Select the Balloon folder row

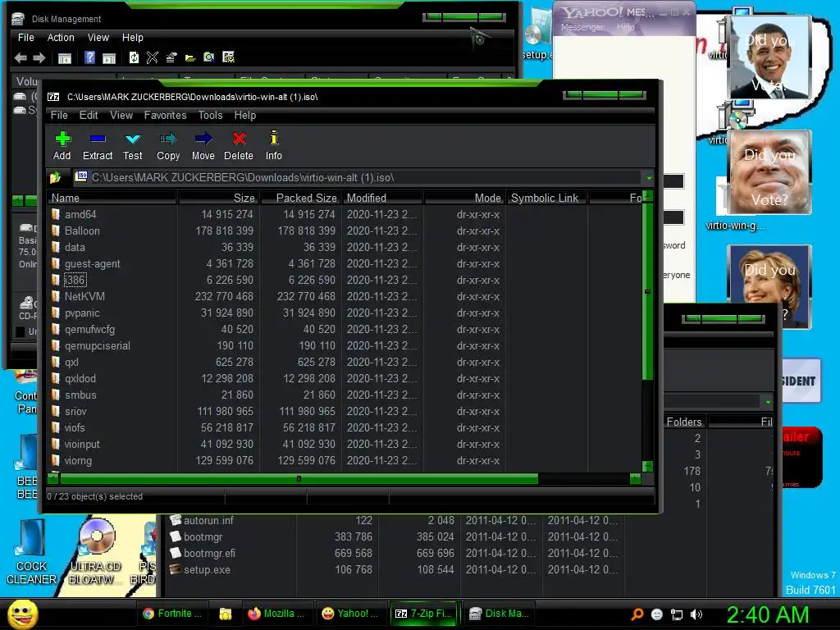[x=345, y=231]
